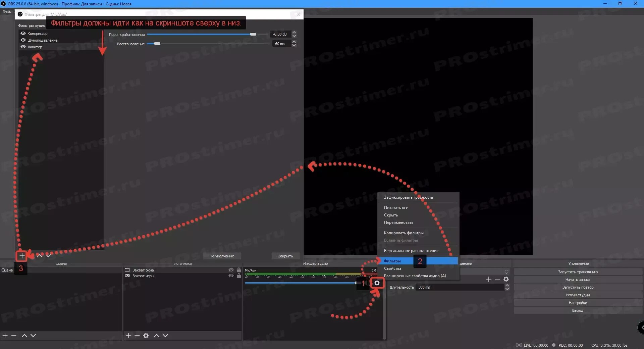
Task: Close the Filters for Mic/Aux dialog
Action: tap(299, 14)
